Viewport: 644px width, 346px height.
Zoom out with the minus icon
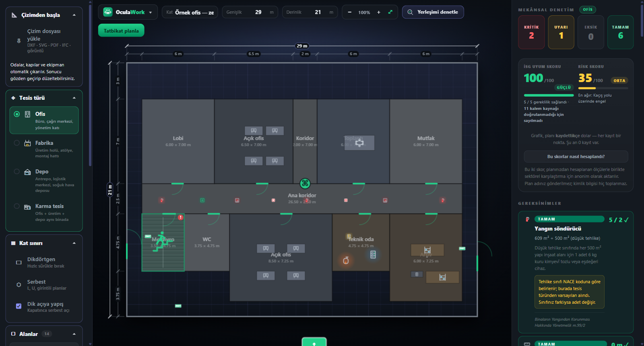tap(349, 12)
